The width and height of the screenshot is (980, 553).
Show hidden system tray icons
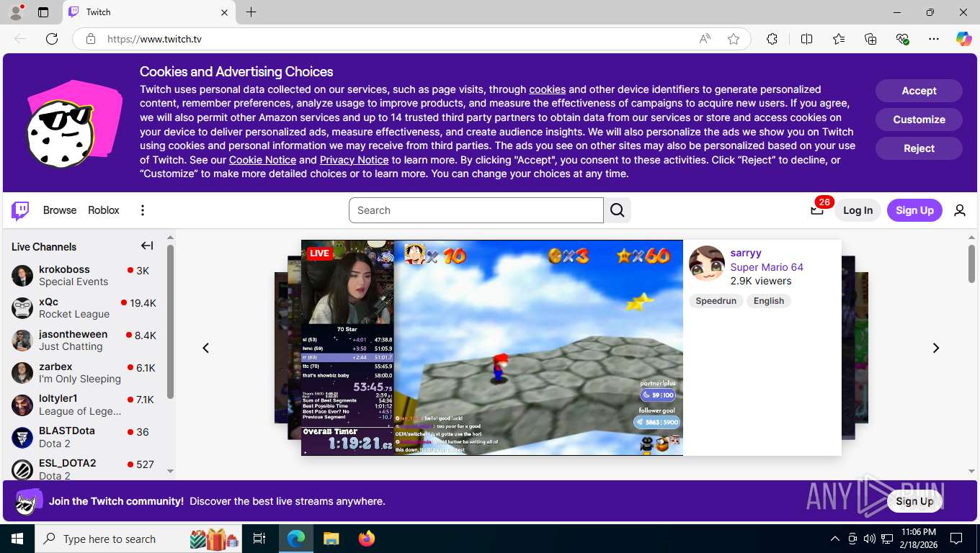pyautogui.click(x=835, y=539)
